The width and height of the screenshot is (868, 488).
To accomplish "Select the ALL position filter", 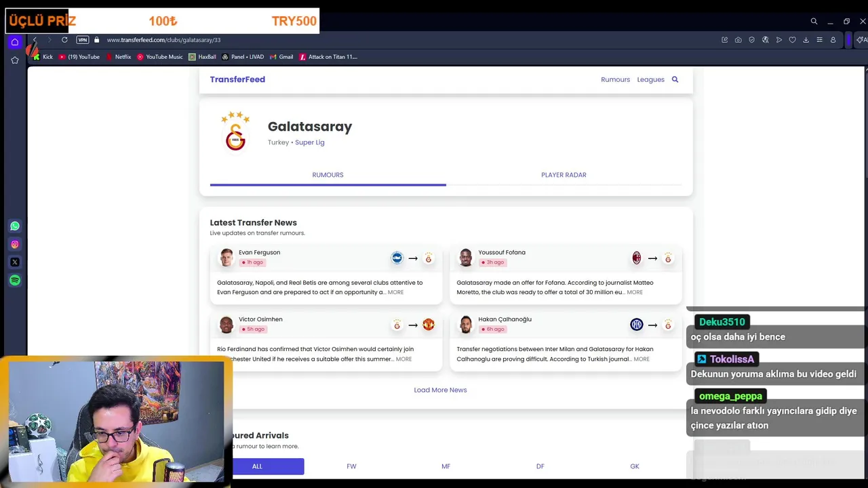I will point(257,466).
